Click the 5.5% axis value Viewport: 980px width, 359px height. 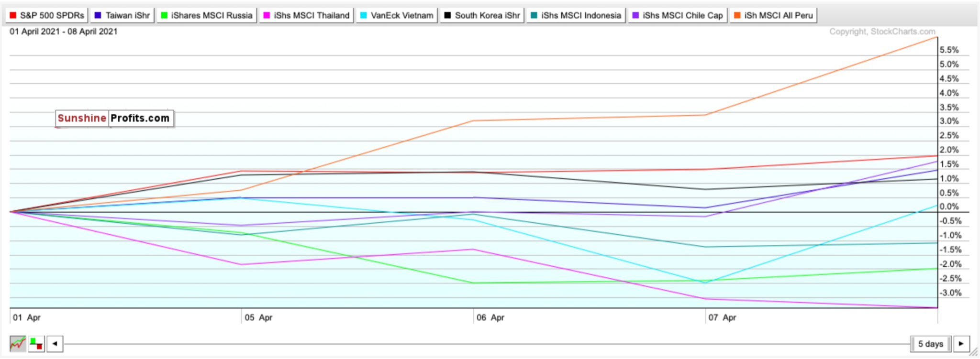tap(949, 50)
